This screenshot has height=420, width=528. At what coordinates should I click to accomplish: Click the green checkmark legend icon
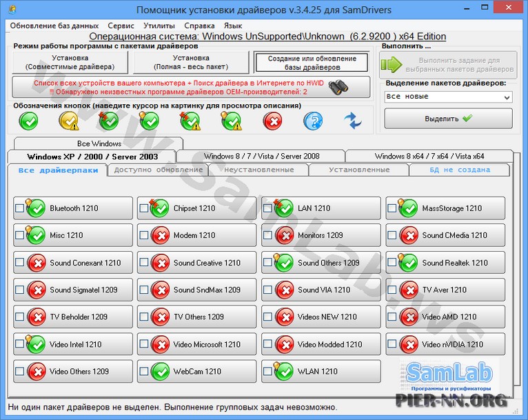(29, 121)
